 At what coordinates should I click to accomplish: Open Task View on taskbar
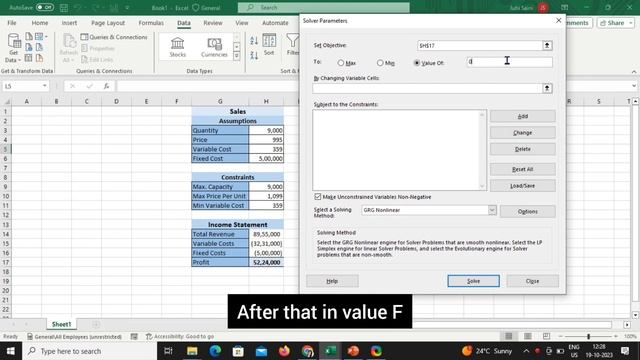click(168, 351)
